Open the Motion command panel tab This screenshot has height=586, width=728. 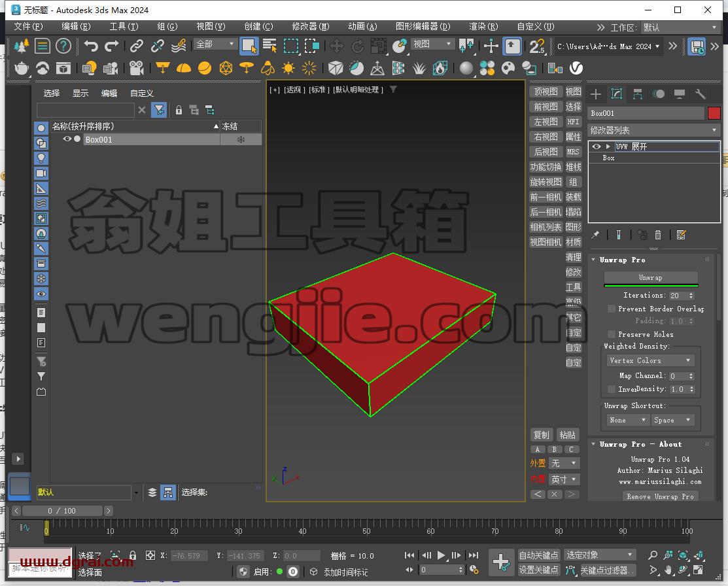[x=659, y=94]
